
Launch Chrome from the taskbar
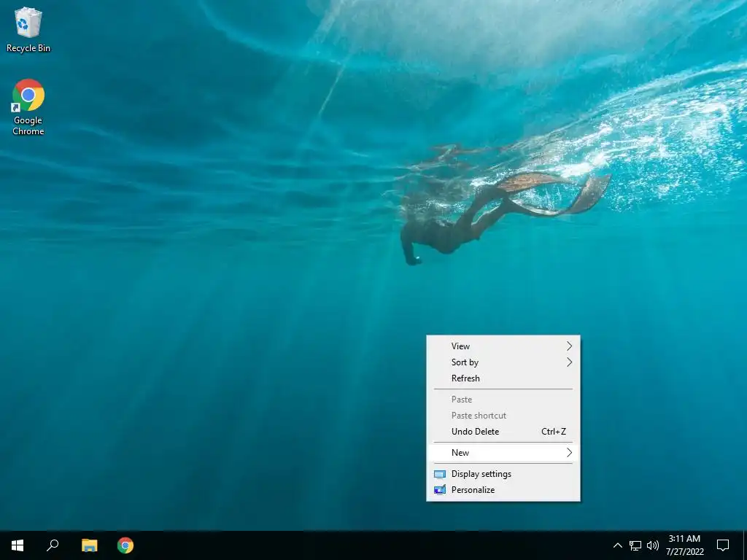point(125,545)
